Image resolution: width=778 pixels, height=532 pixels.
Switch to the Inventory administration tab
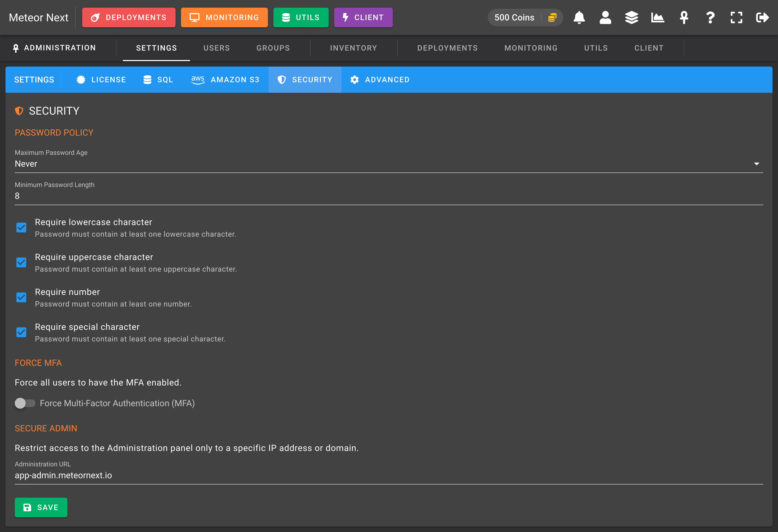[354, 48]
